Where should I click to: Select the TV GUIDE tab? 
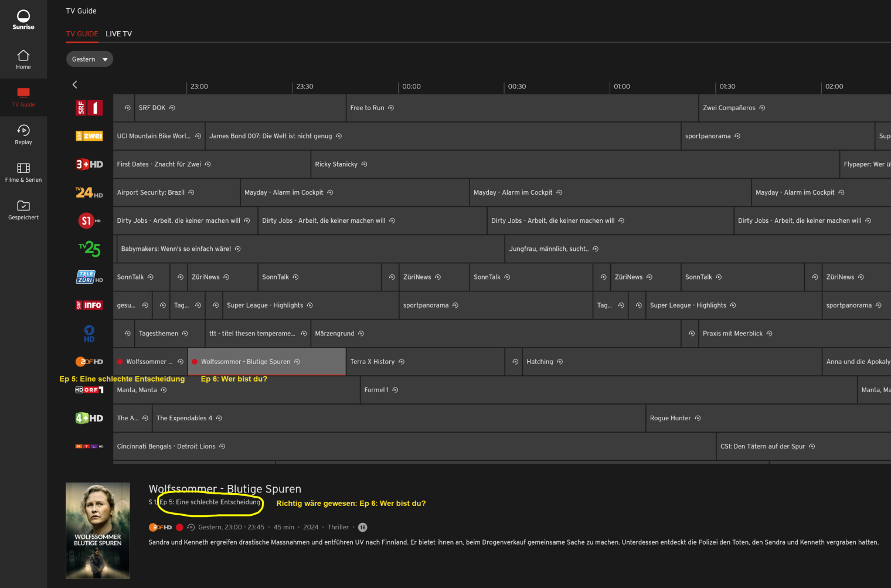coord(81,34)
